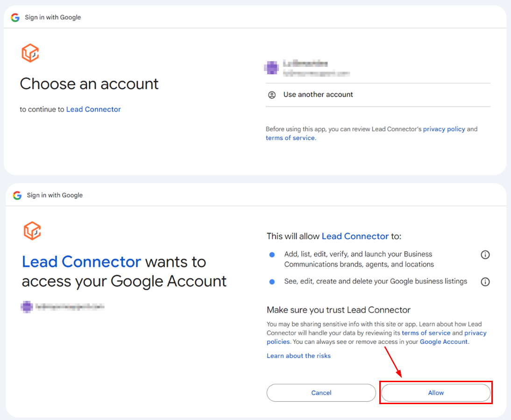Open info icon for Google business listings permission
The width and height of the screenshot is (511, 420).
[x=485, y=282]
